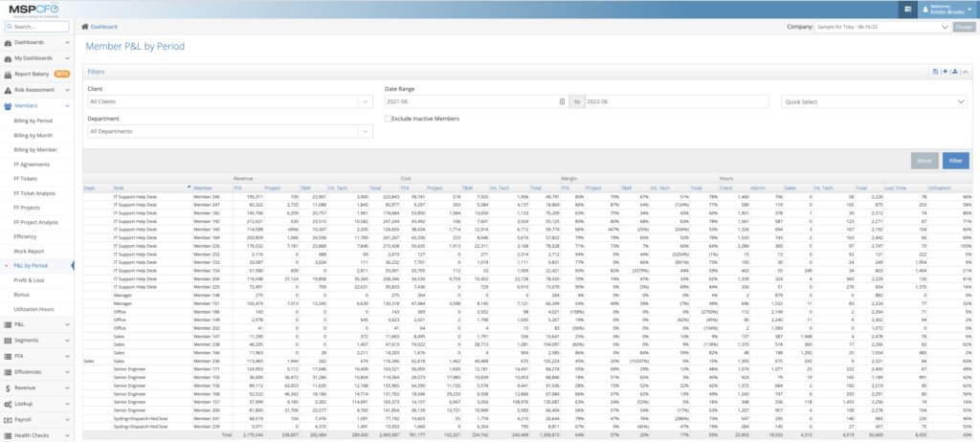Click the home icon in the breadcrumb
The image size is (980, 442).
pyautogui.click(x=85, y=27)
